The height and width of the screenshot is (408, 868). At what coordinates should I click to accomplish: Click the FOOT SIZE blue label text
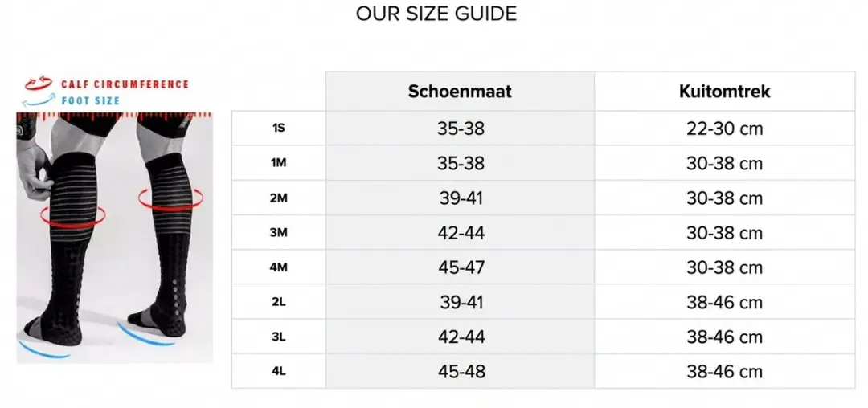tap(90, 101)
